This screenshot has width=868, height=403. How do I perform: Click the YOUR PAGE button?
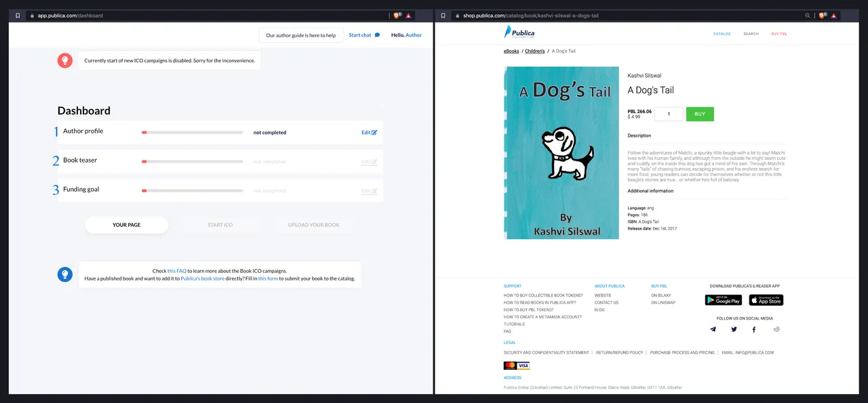click(x=127, y=225)
